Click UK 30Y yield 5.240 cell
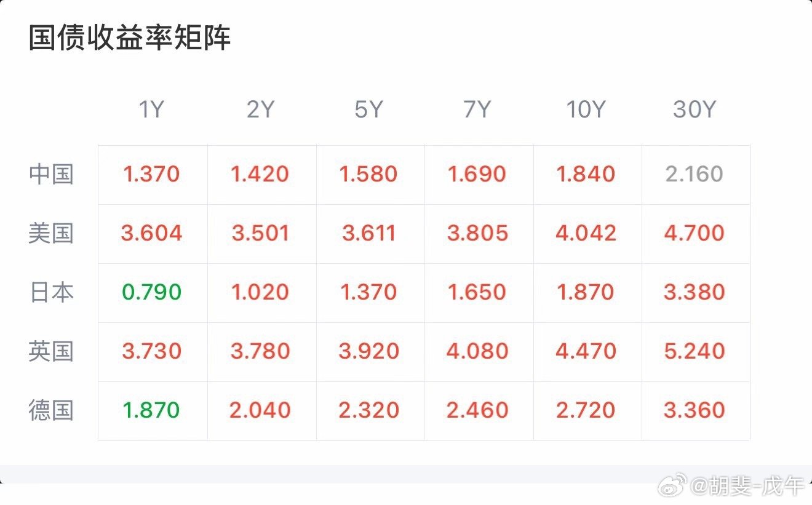 point(695,351)
